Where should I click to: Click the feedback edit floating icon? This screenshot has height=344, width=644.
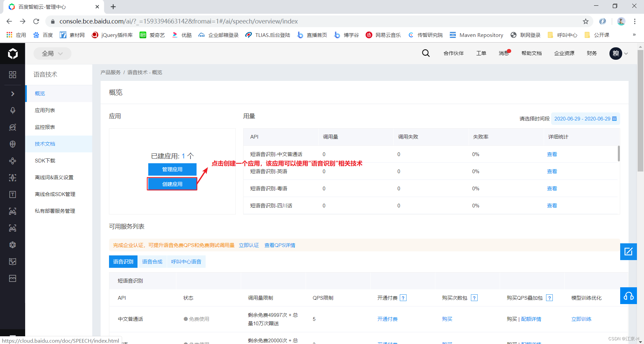point(628,251)
